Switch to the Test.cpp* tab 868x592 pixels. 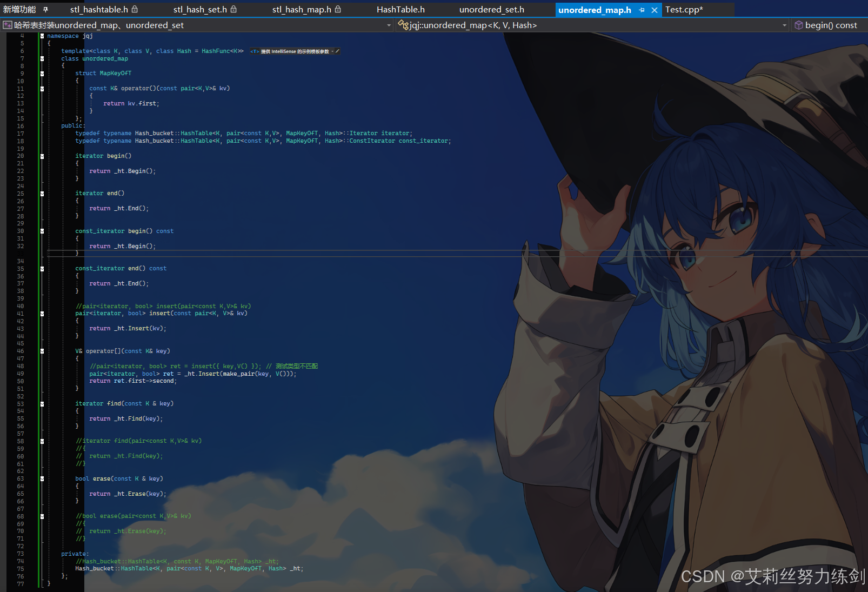(x=684, y=10)
